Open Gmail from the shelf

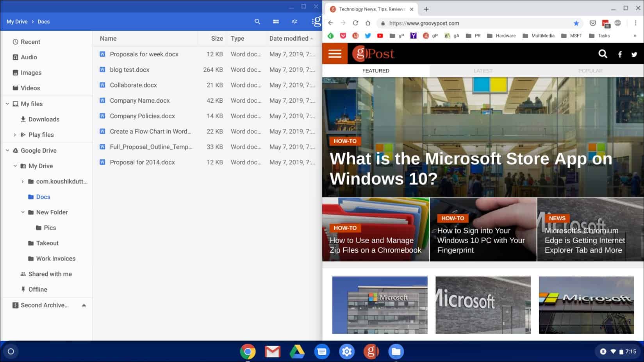[272, 352]
